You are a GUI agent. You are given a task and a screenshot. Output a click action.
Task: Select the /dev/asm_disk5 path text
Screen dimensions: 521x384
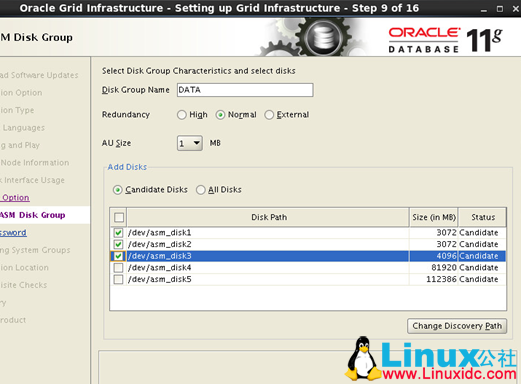(159, 279)
